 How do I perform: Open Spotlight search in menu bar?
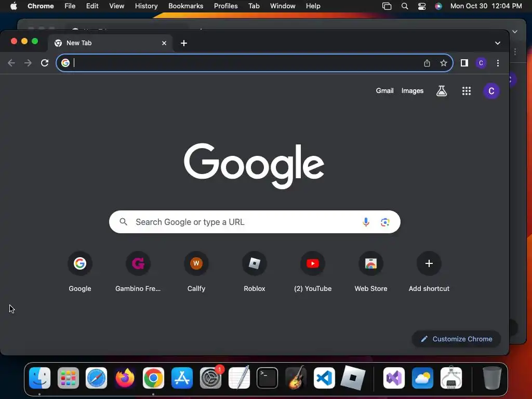(404, 6)
